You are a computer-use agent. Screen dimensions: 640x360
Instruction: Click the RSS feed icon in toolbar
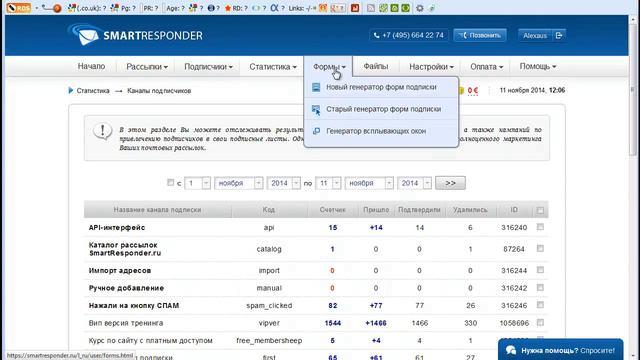tap(371, 8)
